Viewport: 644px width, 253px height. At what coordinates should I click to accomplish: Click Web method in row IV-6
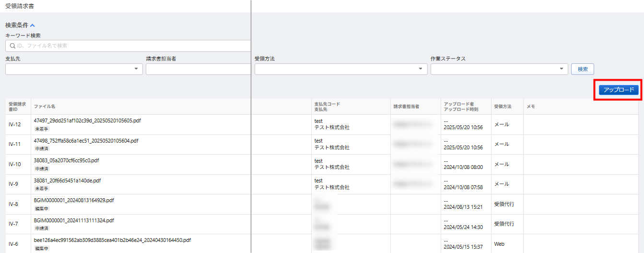click(x=499, y=244)
